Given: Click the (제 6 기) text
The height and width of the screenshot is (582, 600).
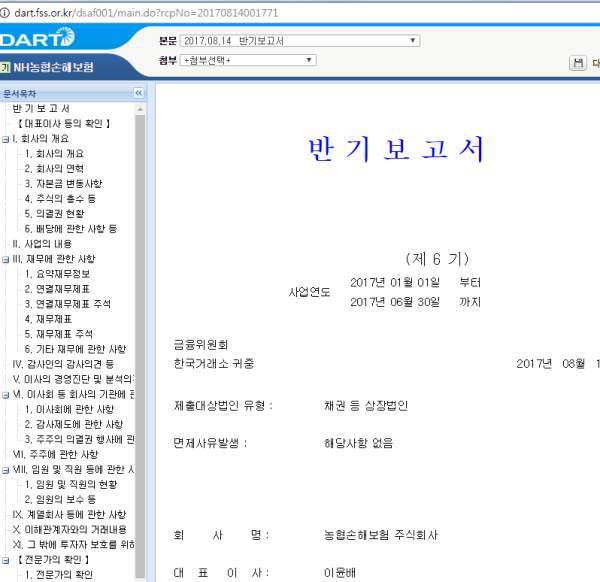Looking at the screenshot, I should pos(437,259).
